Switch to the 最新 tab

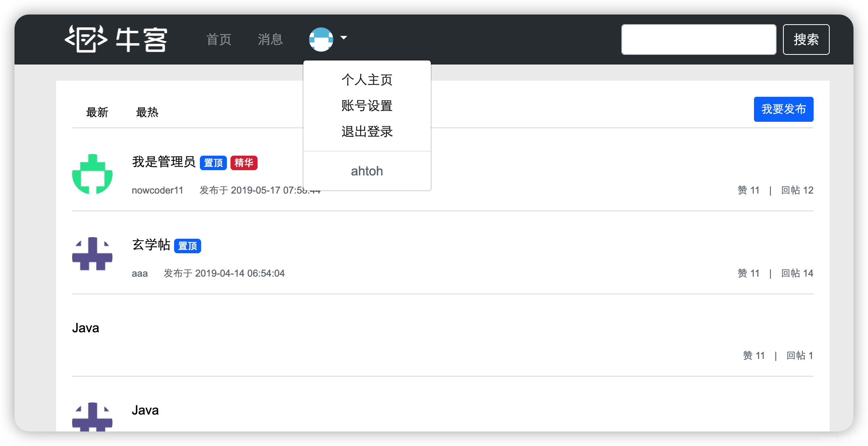coord(97,112)
